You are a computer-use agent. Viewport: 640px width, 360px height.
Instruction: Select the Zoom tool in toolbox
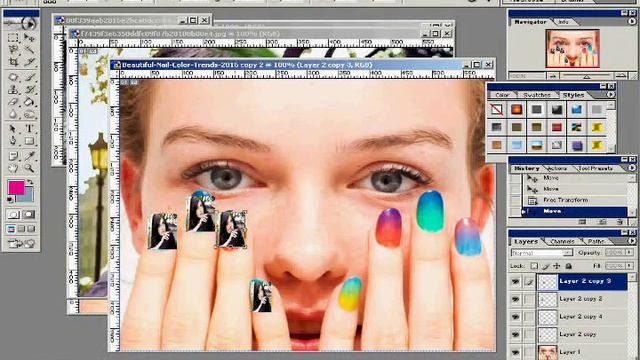(x=29, y=168)
